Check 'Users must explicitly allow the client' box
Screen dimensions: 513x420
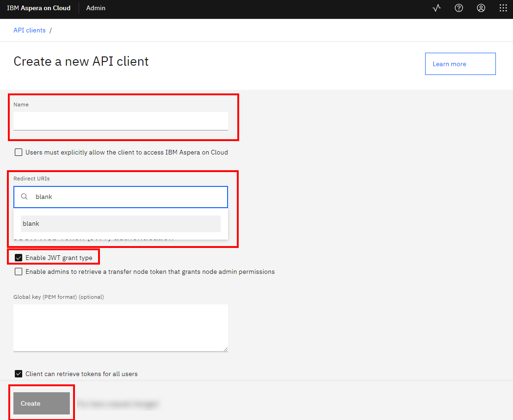[x=19, y=152]
